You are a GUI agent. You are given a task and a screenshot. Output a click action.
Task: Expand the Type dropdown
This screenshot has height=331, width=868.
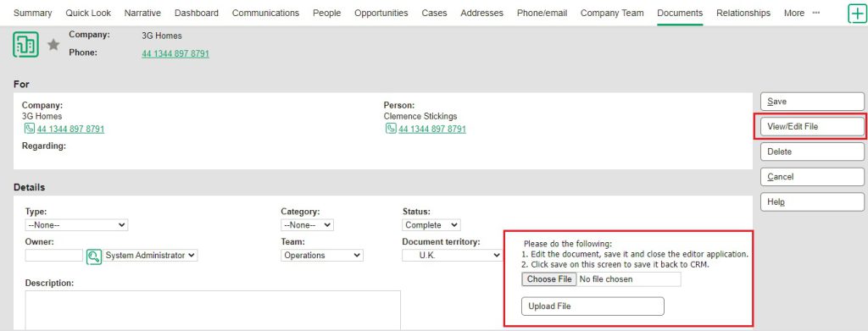(76, 225)
